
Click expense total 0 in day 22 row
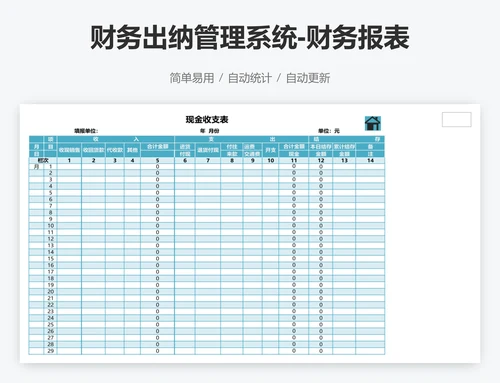pyautogui.click(x=294, y=305)
